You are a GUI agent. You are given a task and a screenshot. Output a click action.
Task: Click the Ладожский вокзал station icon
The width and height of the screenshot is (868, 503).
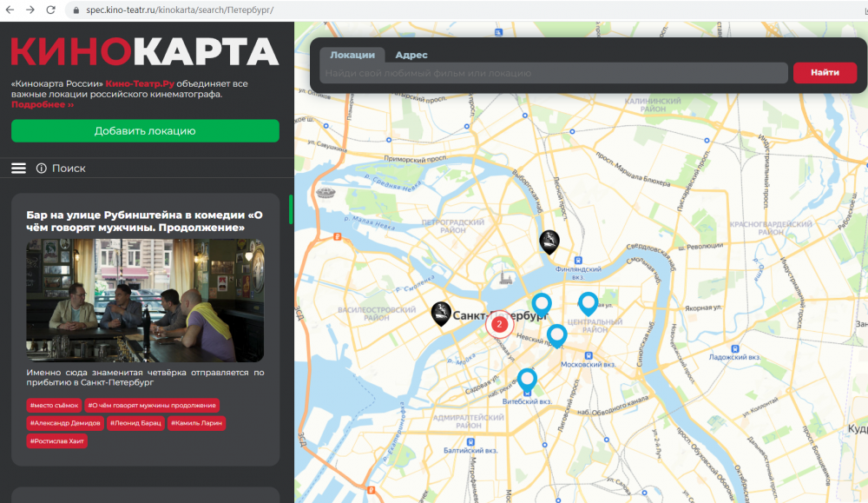point(734,349)
